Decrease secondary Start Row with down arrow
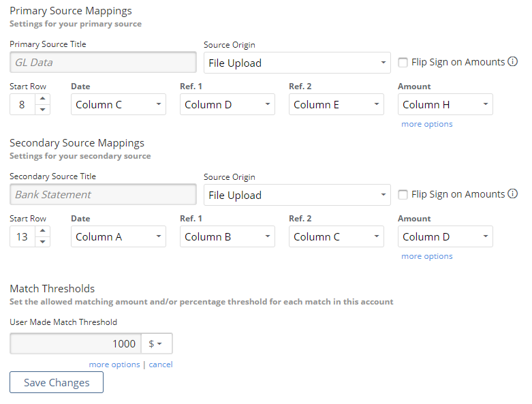 pyautogui.click(x=42, y=242)
